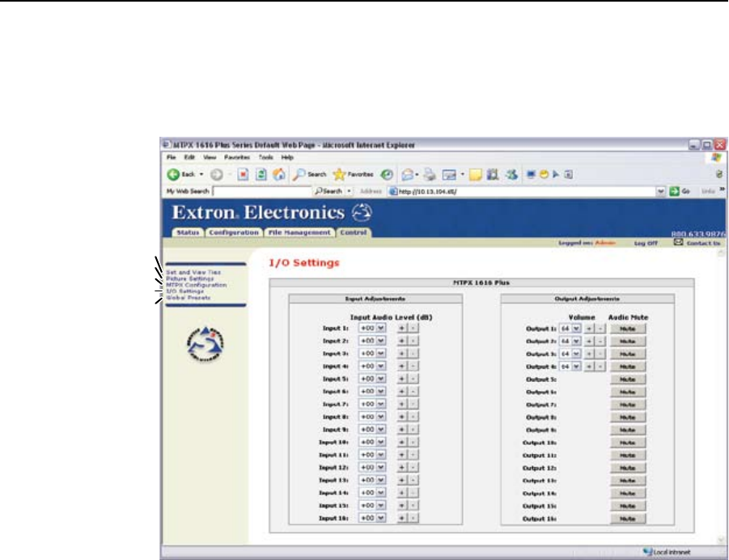Open the address bar dropdown arrow
The width and height of the screenshot is (729, 560).
(x=661, y=191)
